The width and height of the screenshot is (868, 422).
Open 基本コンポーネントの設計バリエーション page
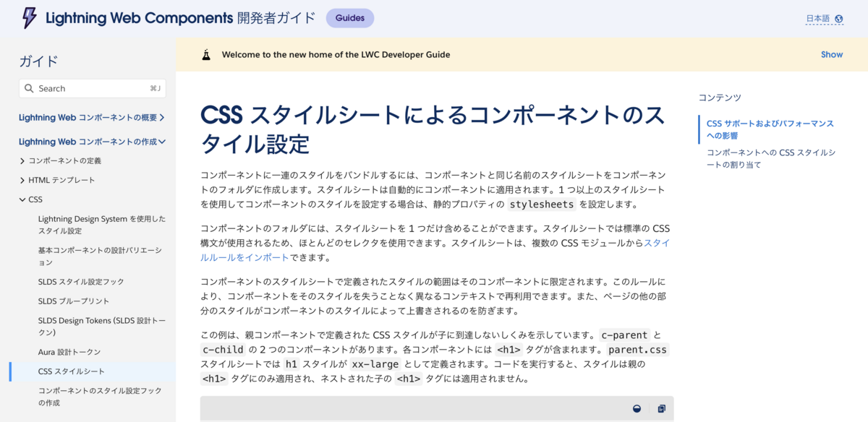pyautogui.click(x=100, y=256)
